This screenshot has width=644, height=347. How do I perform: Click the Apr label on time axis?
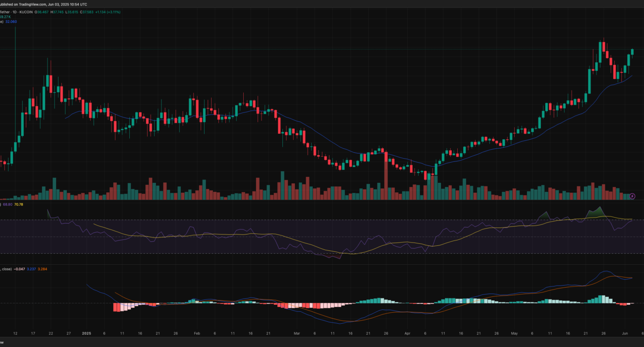(x=407, y=334)
